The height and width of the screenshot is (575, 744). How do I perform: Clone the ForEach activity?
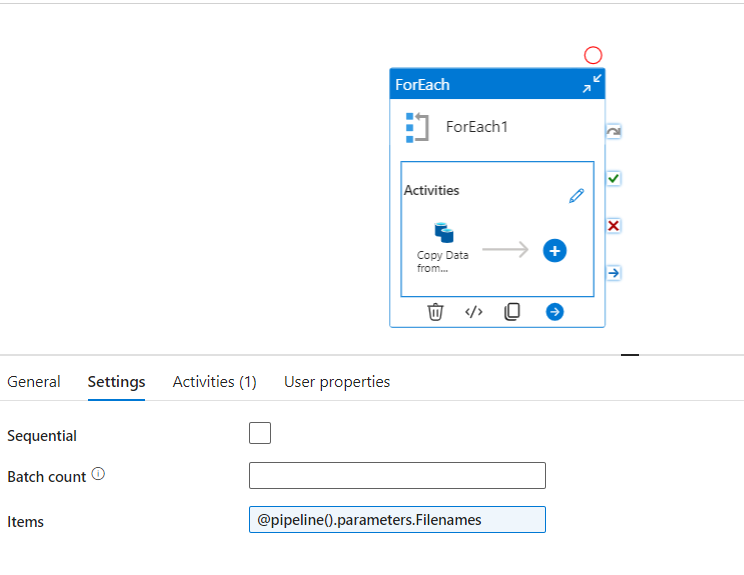pos(512,312)
